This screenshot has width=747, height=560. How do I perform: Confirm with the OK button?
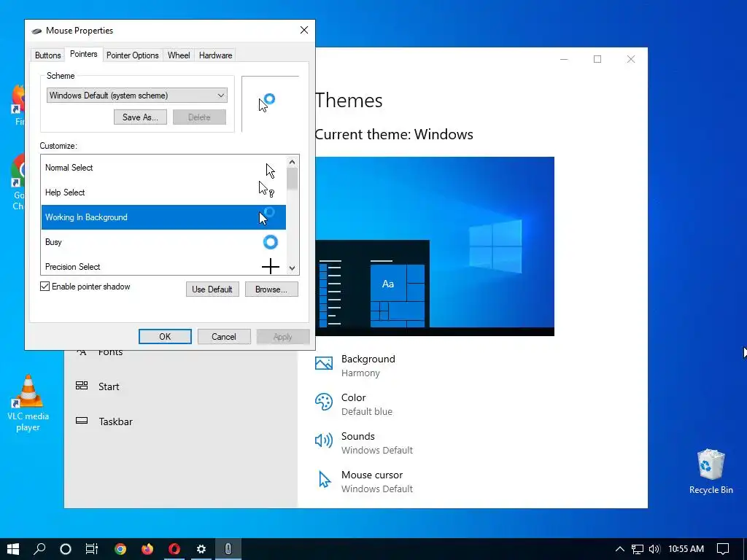click(x=165, y=337)
